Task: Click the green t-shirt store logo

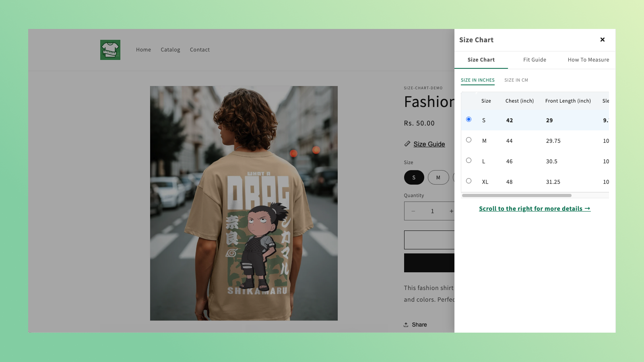Action: (110, 50)
